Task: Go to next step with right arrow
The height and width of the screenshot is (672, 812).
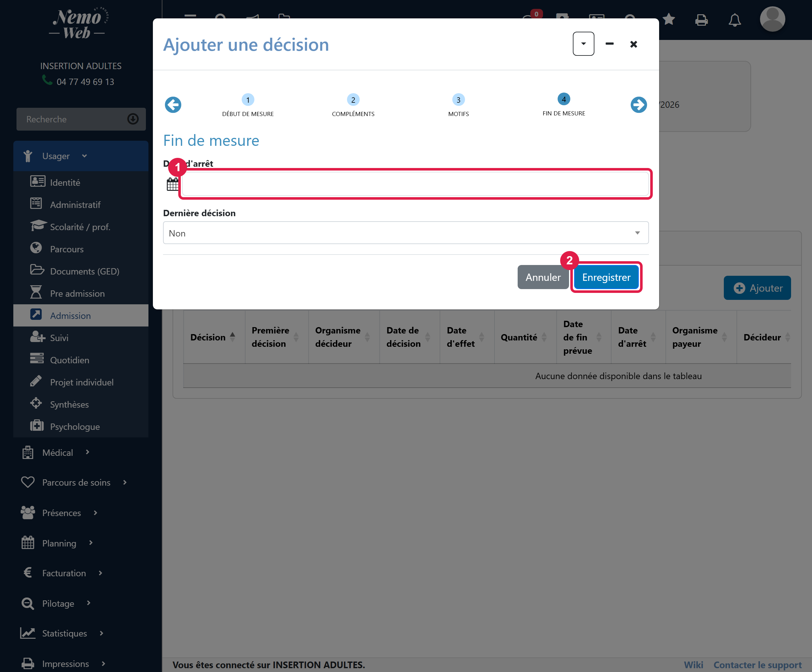Action: coord(638,105)
